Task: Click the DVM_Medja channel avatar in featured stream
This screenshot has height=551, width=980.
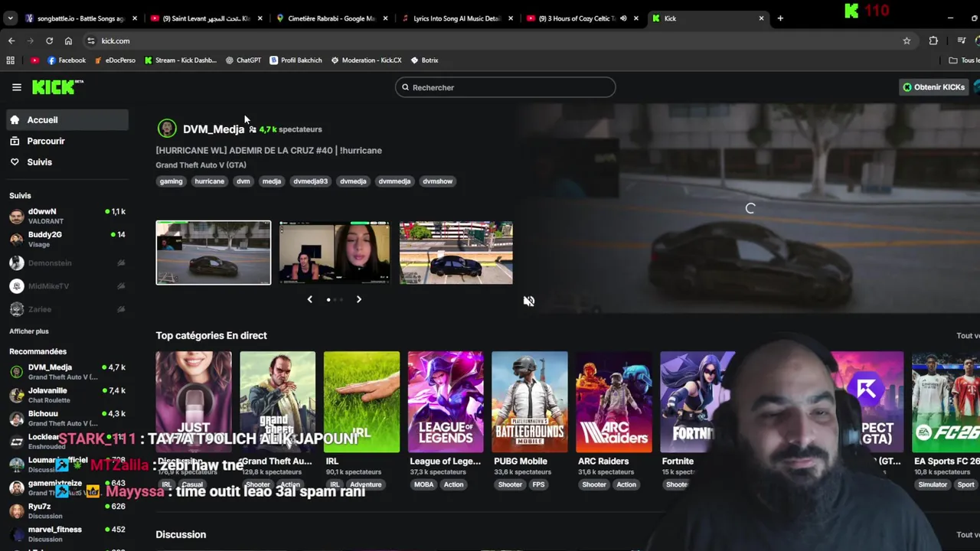Action: [x=167, y=129]
